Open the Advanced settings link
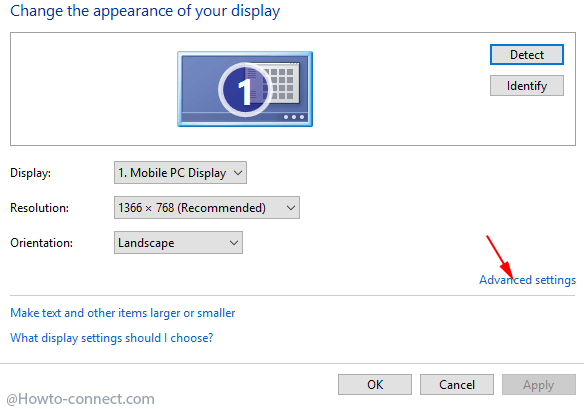 pos(527,280)
